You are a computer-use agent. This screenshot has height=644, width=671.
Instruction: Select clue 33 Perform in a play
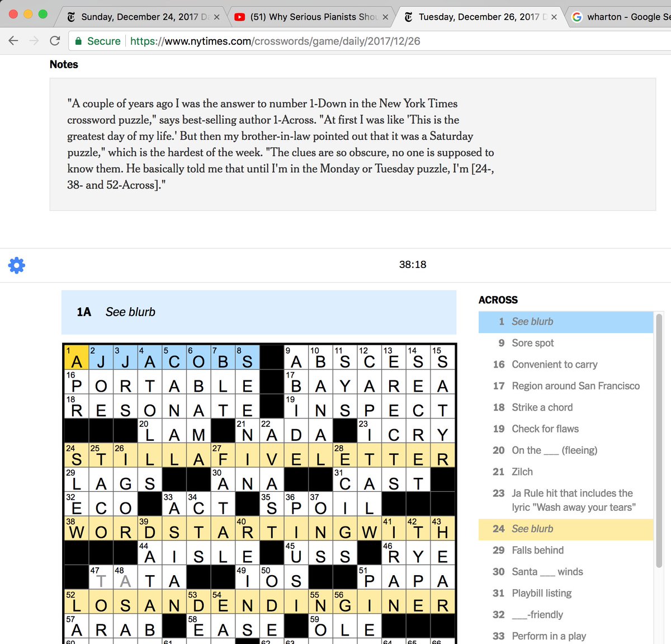point(566,636)
